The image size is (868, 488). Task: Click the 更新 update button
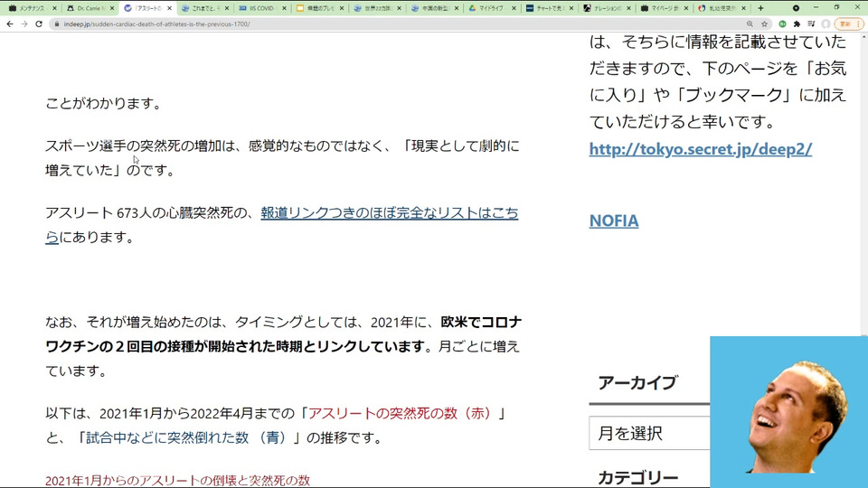[849, 23]
